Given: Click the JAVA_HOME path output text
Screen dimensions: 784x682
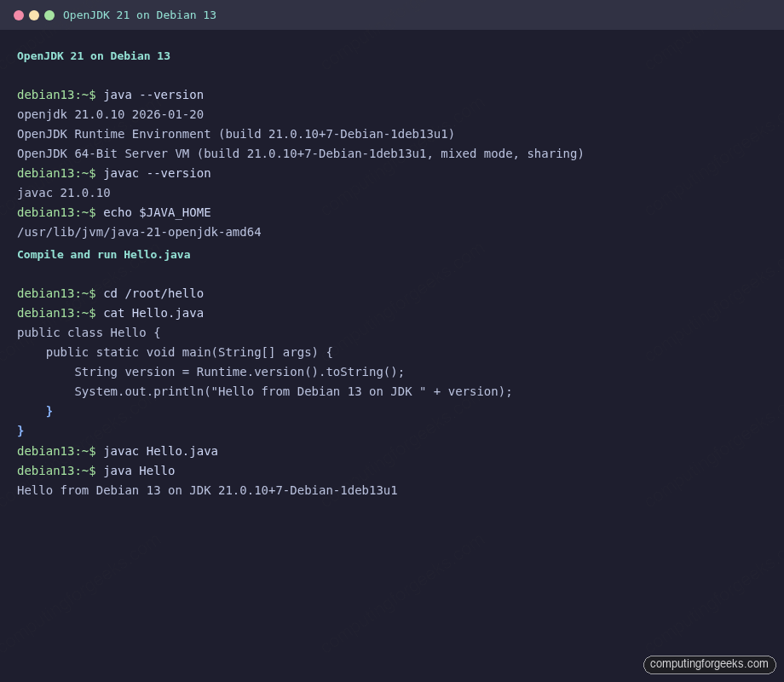Looking at the screenshot, I should 139,232.
